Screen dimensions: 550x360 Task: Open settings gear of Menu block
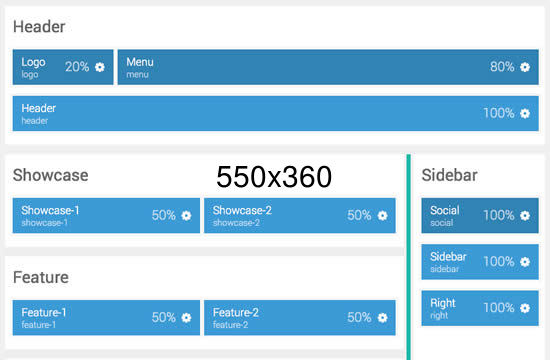tap(525, 67)
